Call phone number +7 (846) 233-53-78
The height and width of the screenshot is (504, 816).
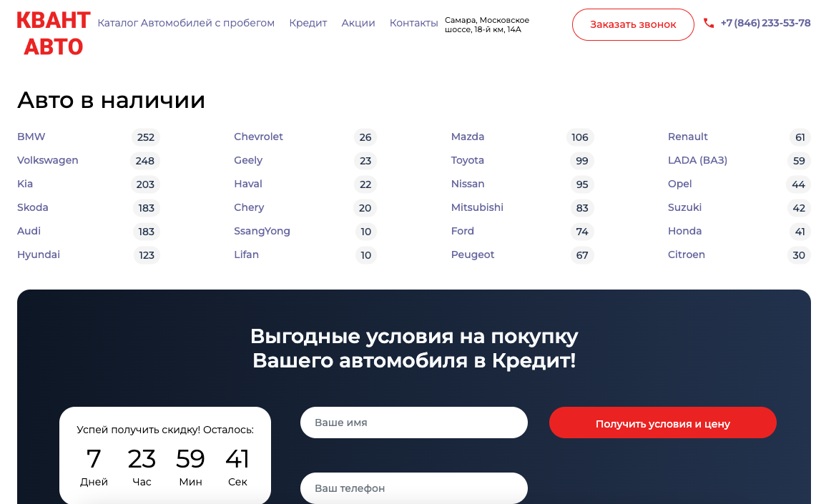click(x=765, y=23)
